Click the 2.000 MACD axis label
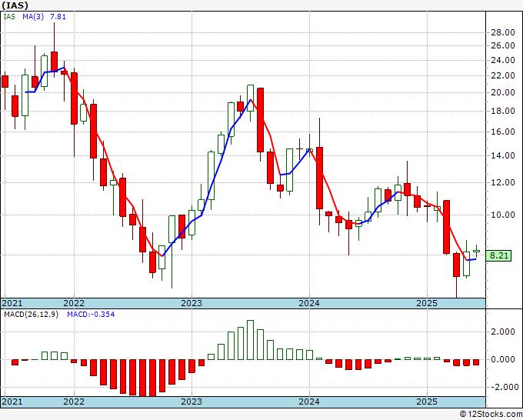Screen dimensions: 523x420 tap(503, 332)
